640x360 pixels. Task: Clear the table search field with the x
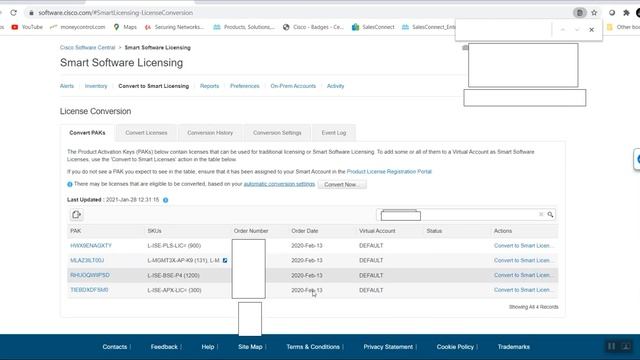coord(541,214)
